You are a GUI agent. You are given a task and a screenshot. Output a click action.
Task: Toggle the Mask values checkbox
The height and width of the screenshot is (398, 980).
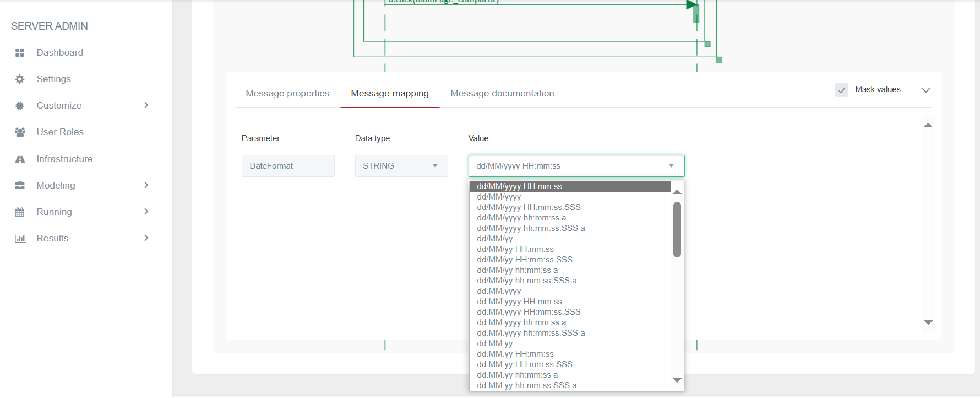841,90
